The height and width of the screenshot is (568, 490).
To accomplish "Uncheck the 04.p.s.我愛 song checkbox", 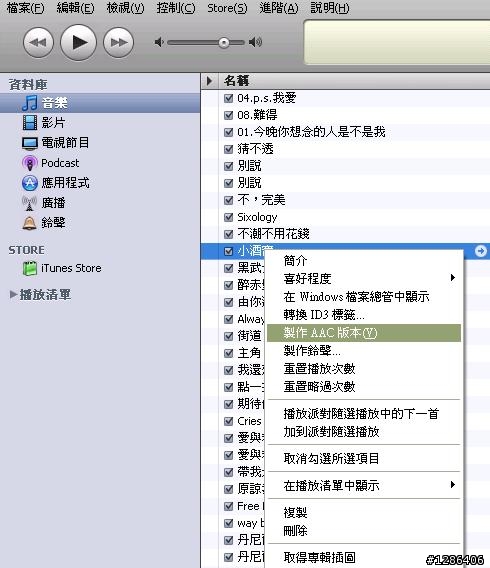I will pos(228,98).
